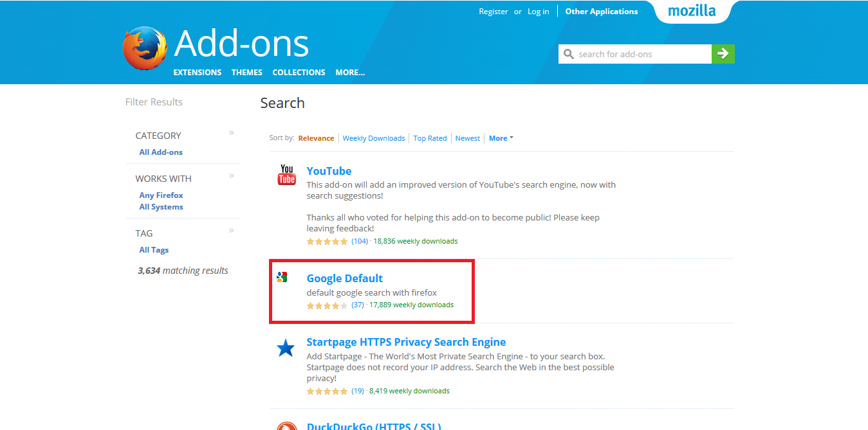Click the Search page heading
This screenshot has width=868, height=430.
tap(282, 103)
